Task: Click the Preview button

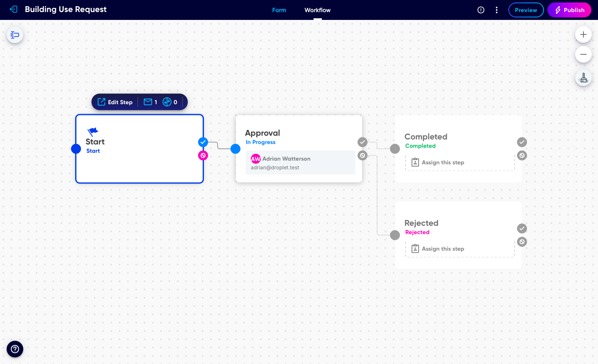Action: pos(526,10)
